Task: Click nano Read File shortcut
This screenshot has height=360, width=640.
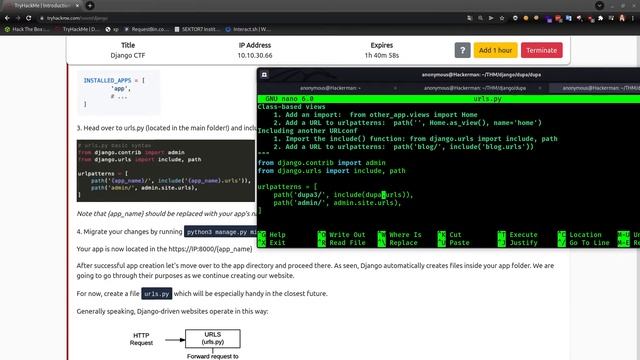Action: click(342, 243)
